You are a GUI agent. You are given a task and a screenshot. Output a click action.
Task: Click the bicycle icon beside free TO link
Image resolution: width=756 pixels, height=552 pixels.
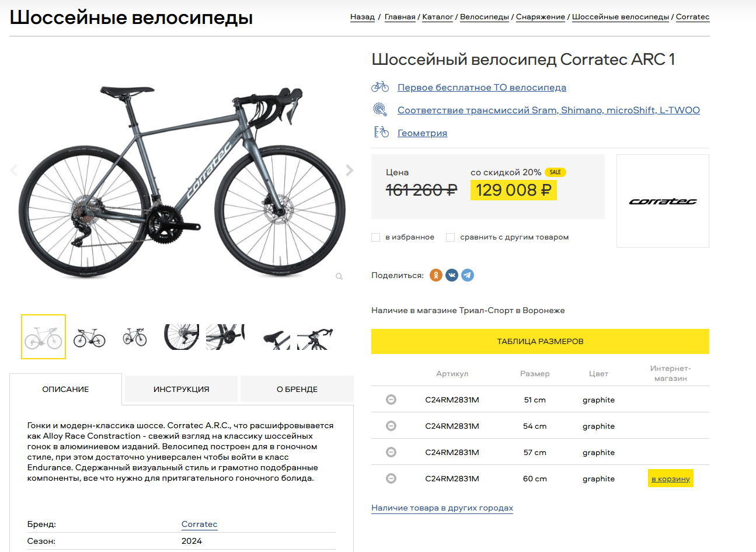click(380, 86)
